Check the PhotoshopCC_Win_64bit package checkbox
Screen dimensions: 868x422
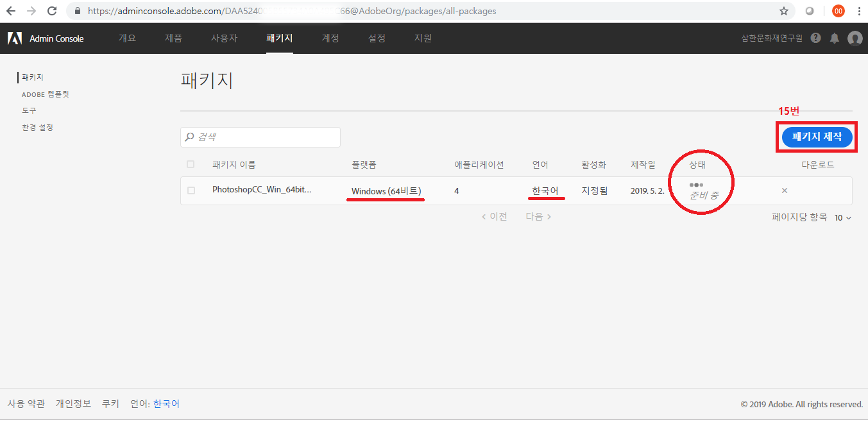click(191, 190)
